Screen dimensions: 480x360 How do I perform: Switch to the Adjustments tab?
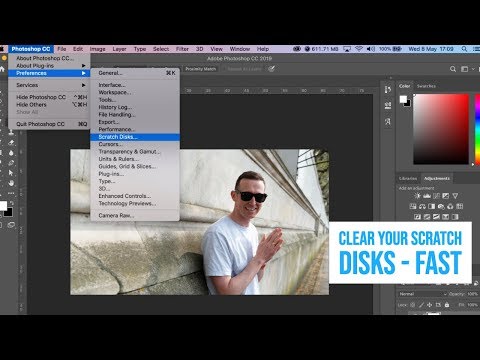click(x=437, y=179)
